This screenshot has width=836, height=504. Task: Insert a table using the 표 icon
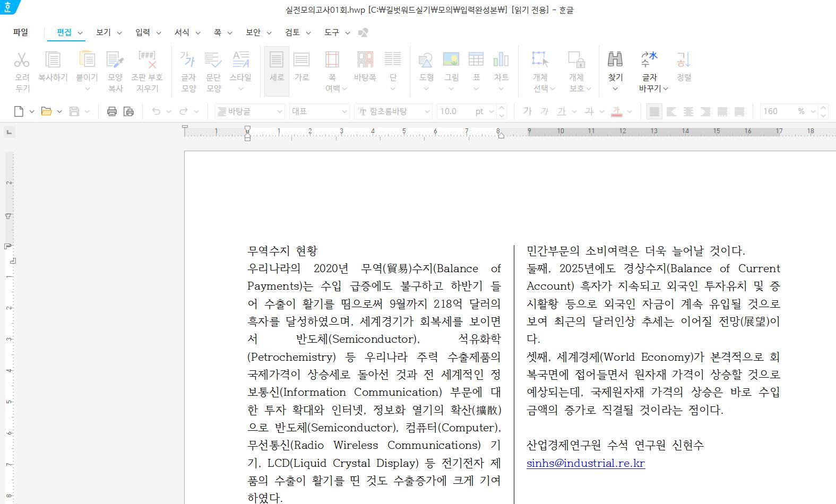(476, 59)
